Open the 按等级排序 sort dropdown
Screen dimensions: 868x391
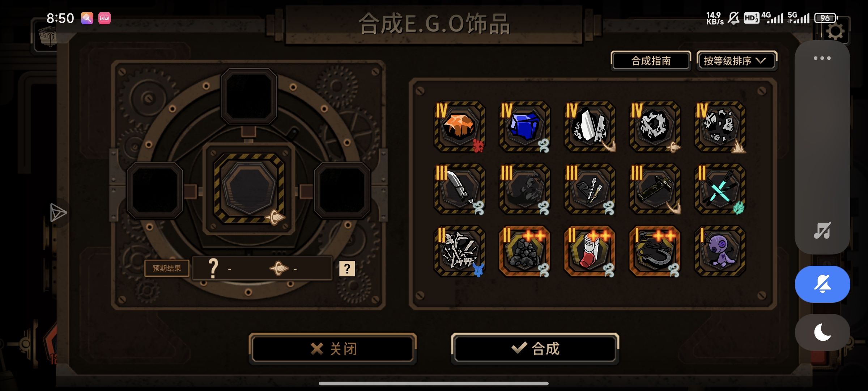point(736,61)
